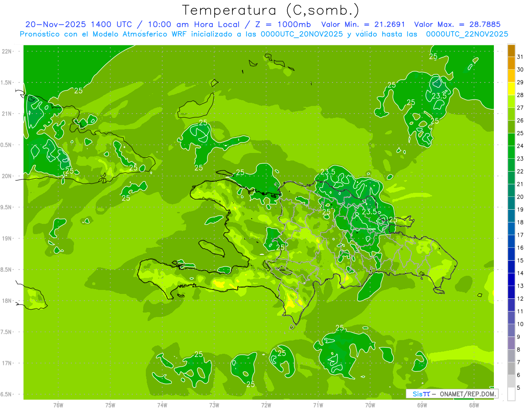
Task: Click the 22N latitude axis label
Action: 7,51
